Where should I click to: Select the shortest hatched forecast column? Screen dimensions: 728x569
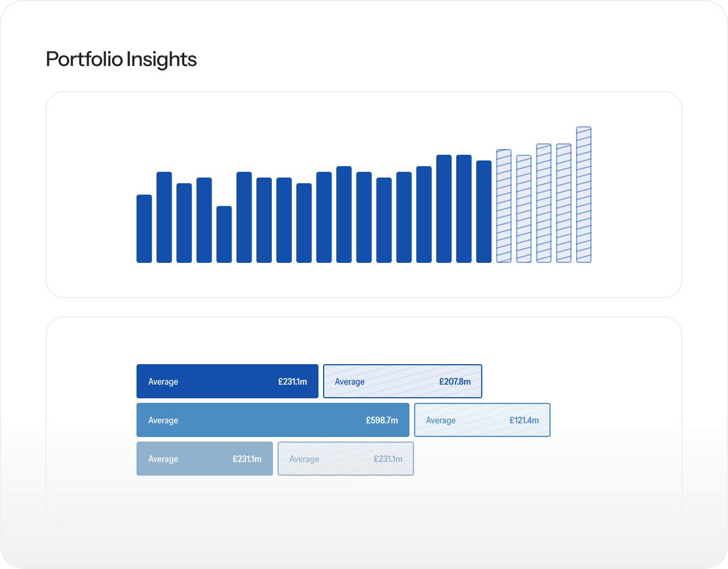(x=524, y=209)
